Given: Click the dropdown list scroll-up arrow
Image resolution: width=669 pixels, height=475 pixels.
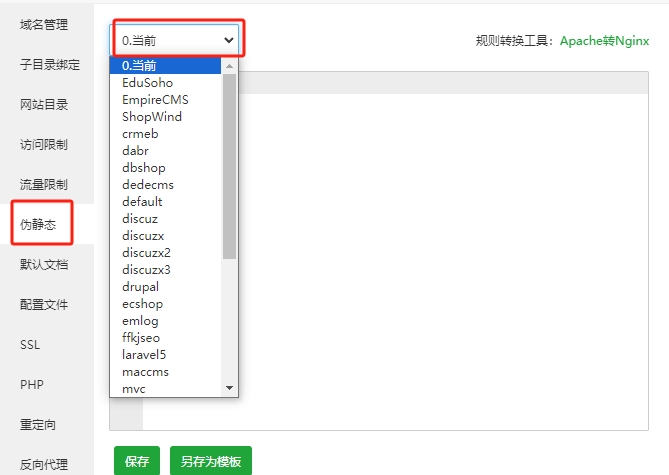Looking at the screenshot, I should tap(230, 66).
